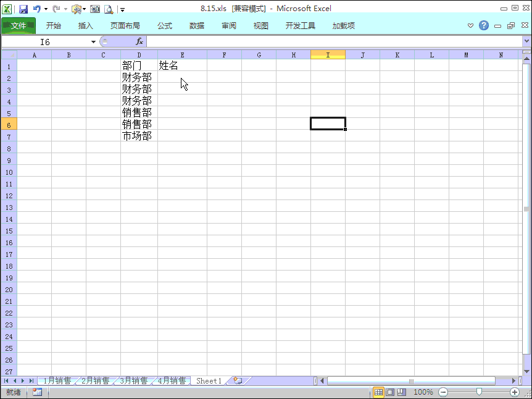The image size is (532, 399).
Task: Click inside the formula bar input
Action: pos(334,42)
